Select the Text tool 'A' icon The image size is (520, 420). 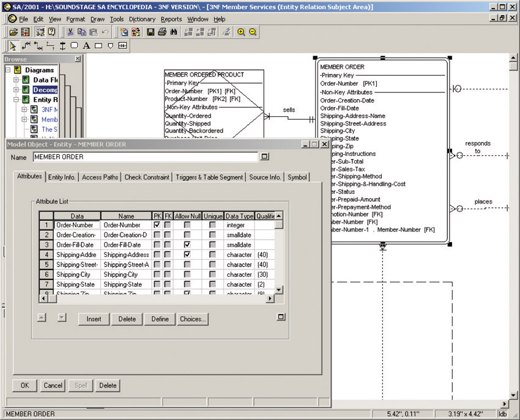point(86,46)
